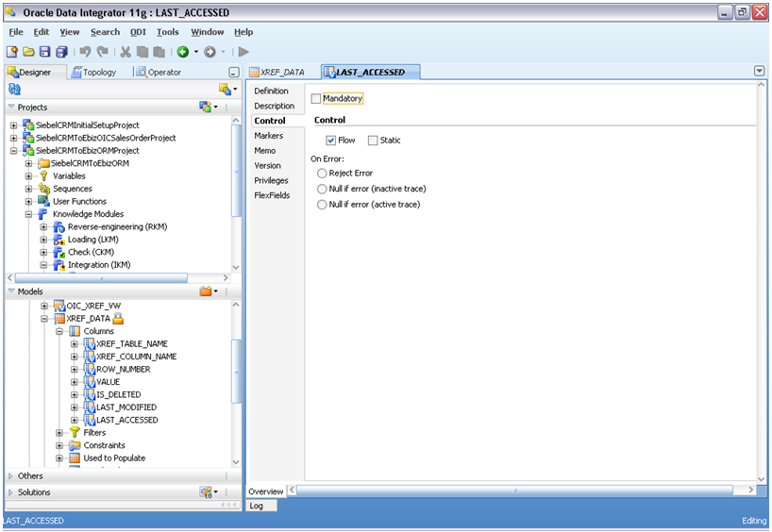Click the Constraints icon in Models tree

click(x=75, y=445)
